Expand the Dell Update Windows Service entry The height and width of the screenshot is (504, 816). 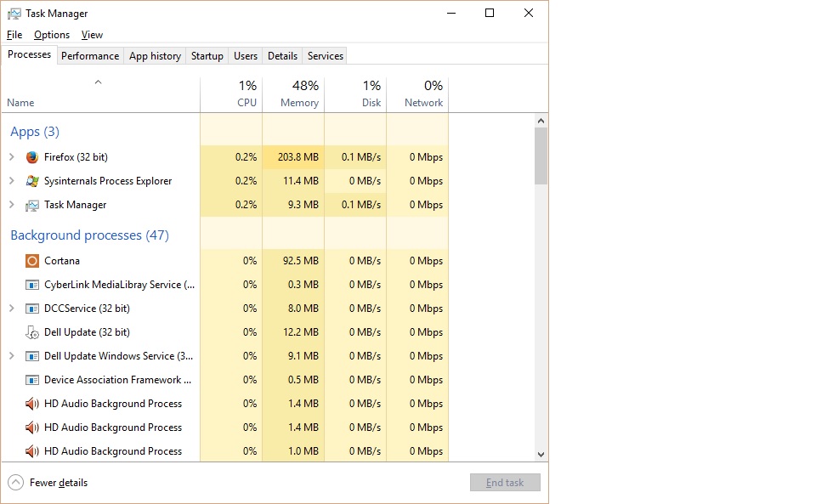(x=12, y=356)
